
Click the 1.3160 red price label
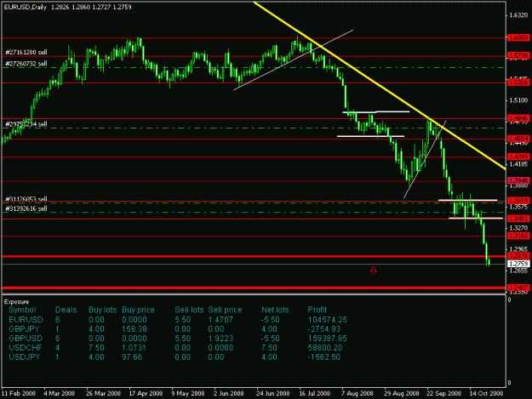click(x=518, y=236)
